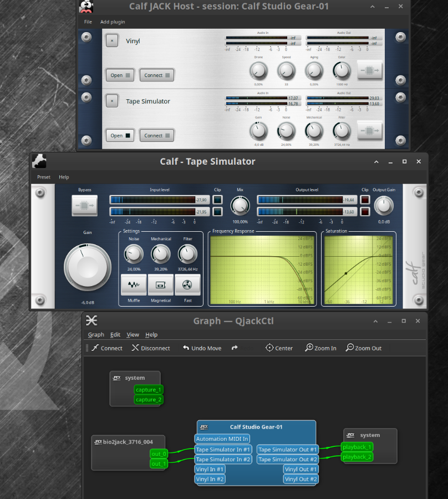Click the Noise knob on Tape Simulator rack strip
The height and width of the screenshot is (499, 448).
coord(286,131)
